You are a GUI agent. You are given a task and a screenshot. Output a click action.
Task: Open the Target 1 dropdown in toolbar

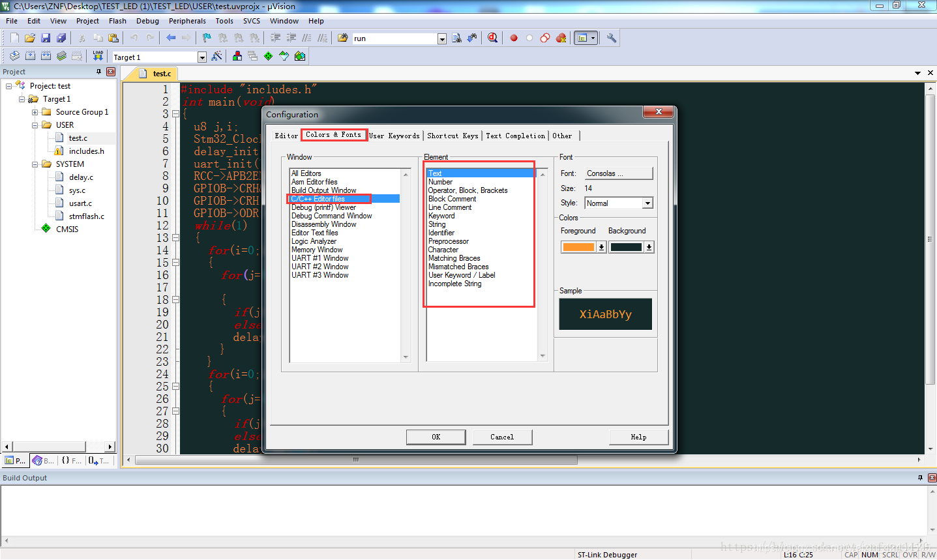click(201, 57)
